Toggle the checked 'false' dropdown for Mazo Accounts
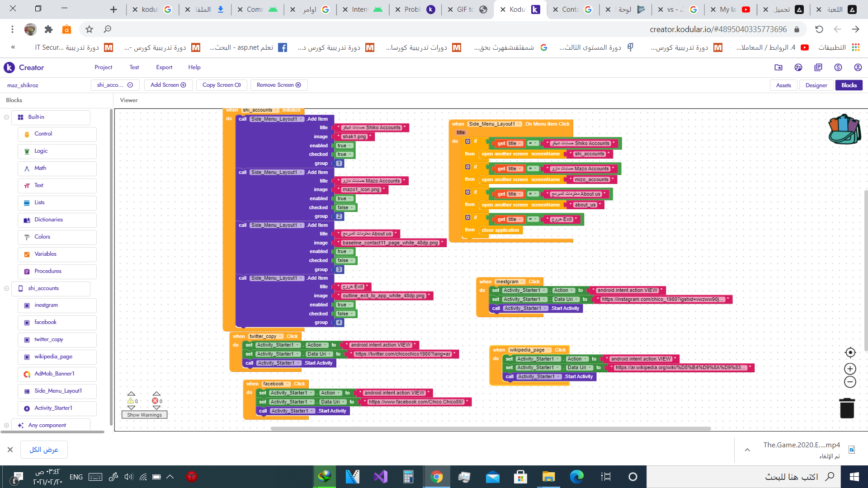The height and width of the screenshot is (488, 868). tap(345, 207)
